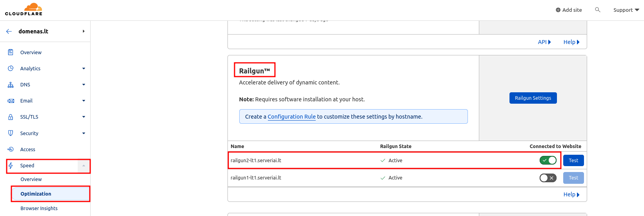The image size is (644, 216).
Task: Click the DNS network icon
Action: point(11,85)
